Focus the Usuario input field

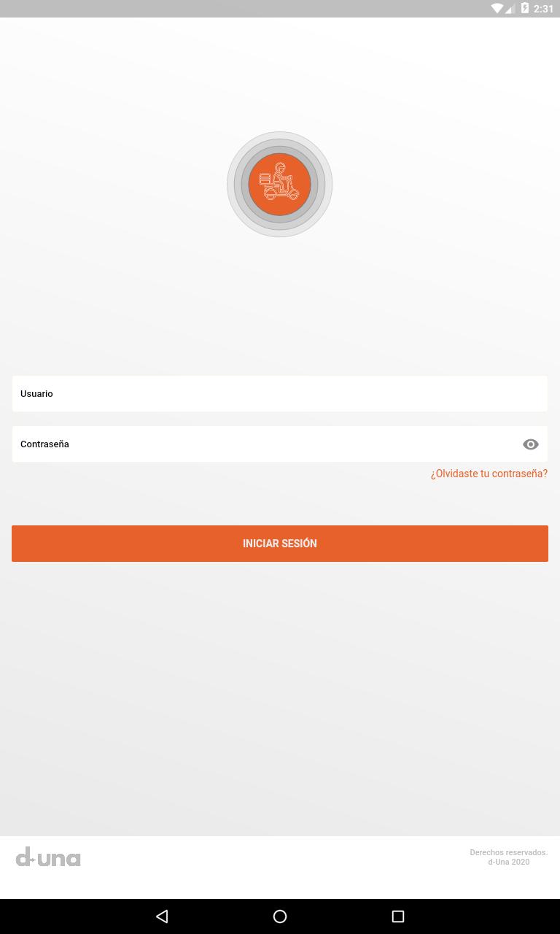coord(279,394)
